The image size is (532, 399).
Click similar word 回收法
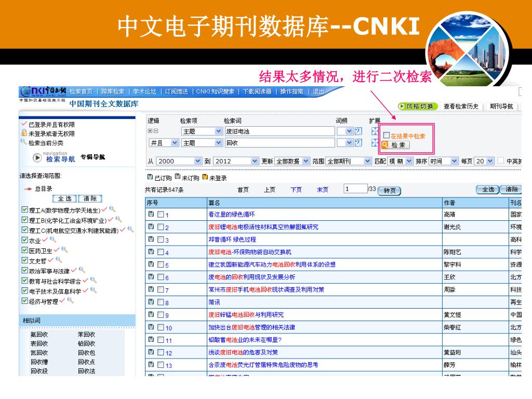coord(87,371)
